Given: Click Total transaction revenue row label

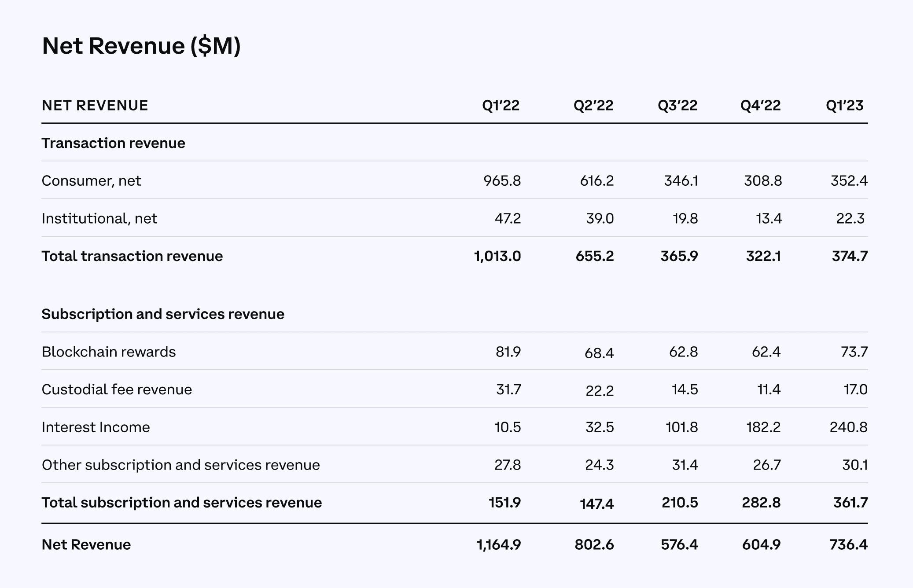Looking at the screenshot, I should pos(132,256).
